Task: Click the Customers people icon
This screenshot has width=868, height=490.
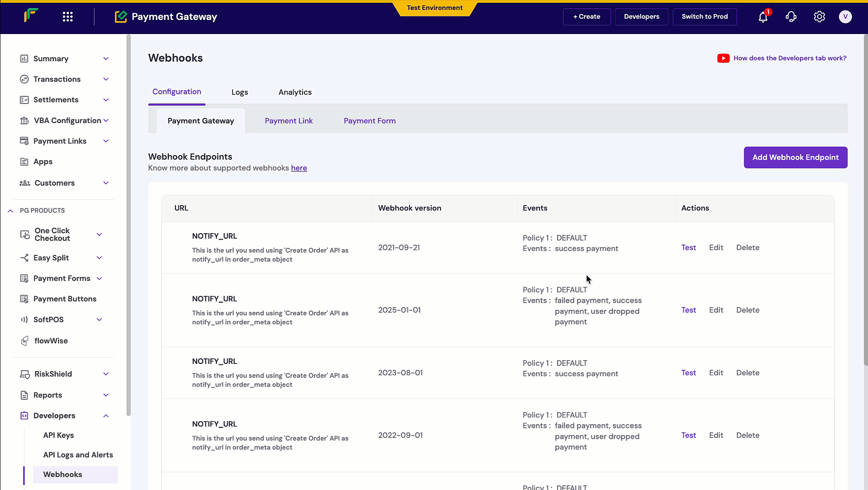Action: coord(25,183)
